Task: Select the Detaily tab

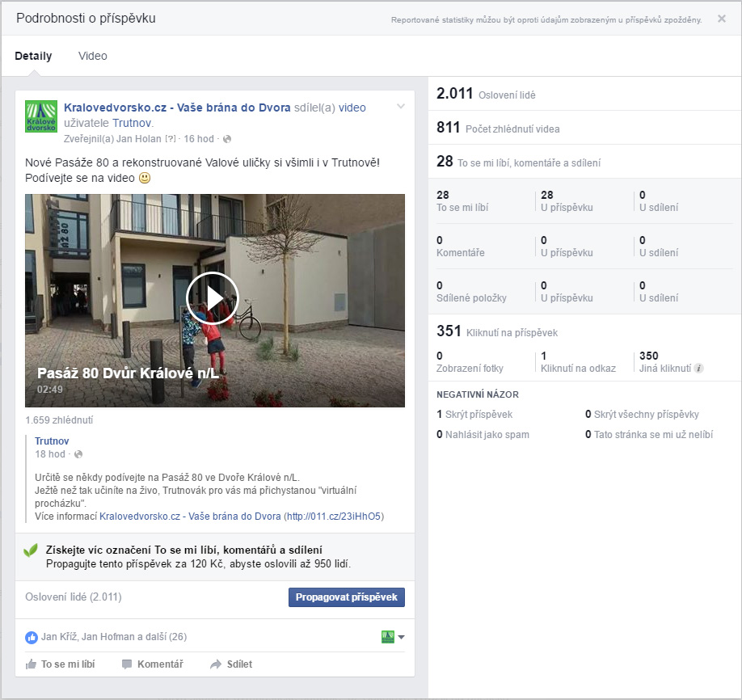Action: point(33,57)
